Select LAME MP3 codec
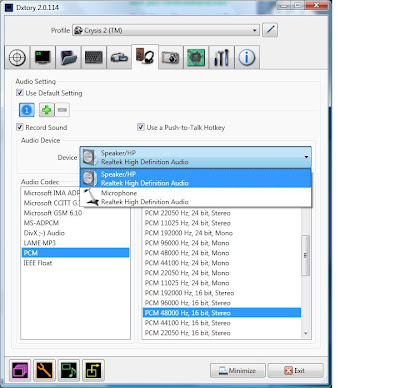The height and width of the screenshot is (388, 400). click(75, 243)
